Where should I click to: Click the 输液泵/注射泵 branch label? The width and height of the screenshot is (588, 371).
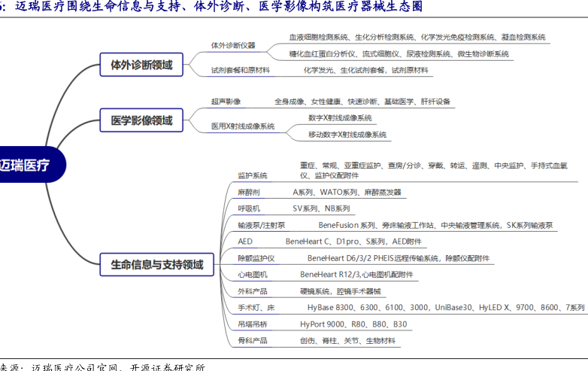coord(262,226)
